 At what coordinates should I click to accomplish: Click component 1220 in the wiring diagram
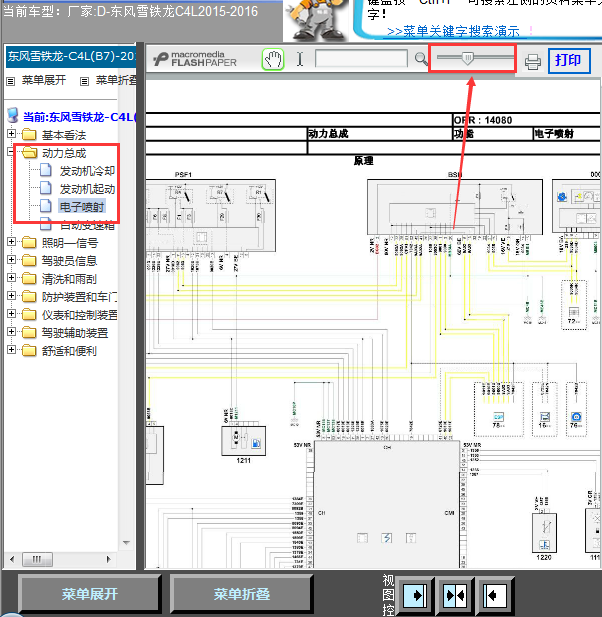coord(544,533)
